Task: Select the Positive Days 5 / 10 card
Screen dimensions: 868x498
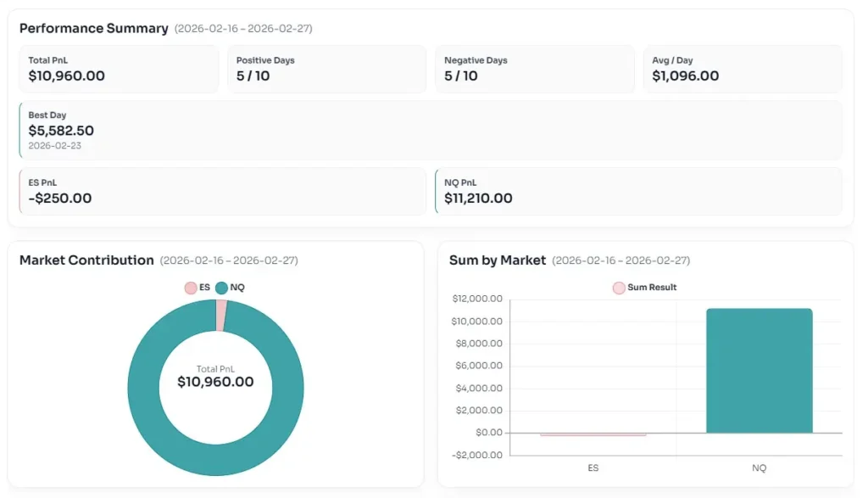Action: (x=326, y=69)
